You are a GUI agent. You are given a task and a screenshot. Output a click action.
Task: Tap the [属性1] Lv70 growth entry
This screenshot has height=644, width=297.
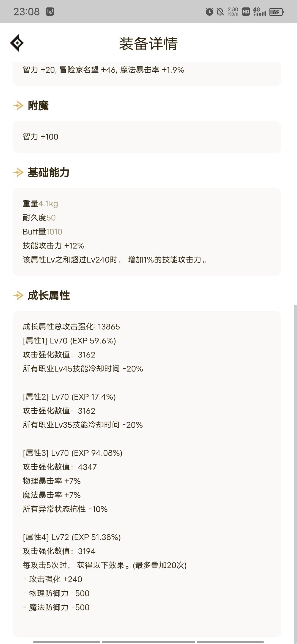pos(69,341)
